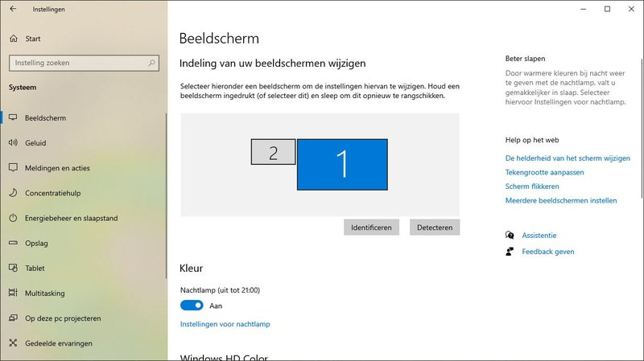Click the Multitasking icon
The image size is (644, 361).
coord(13,293)
